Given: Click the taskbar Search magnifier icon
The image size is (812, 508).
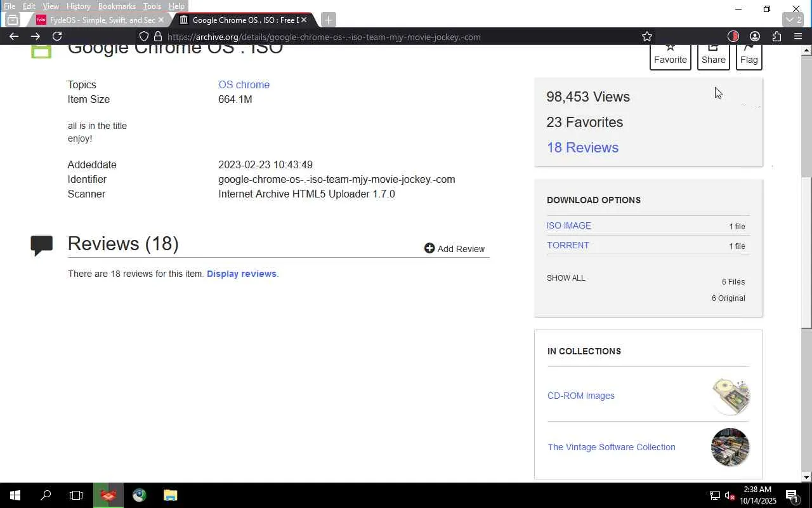Looking at the screenshot, I should pyautogui.click(x=46, y=495).
